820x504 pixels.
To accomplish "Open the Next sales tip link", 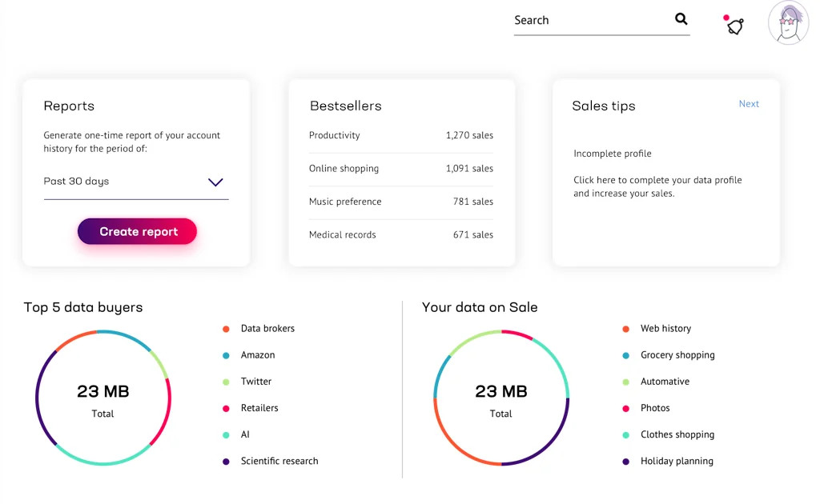I will pos(748,103).
